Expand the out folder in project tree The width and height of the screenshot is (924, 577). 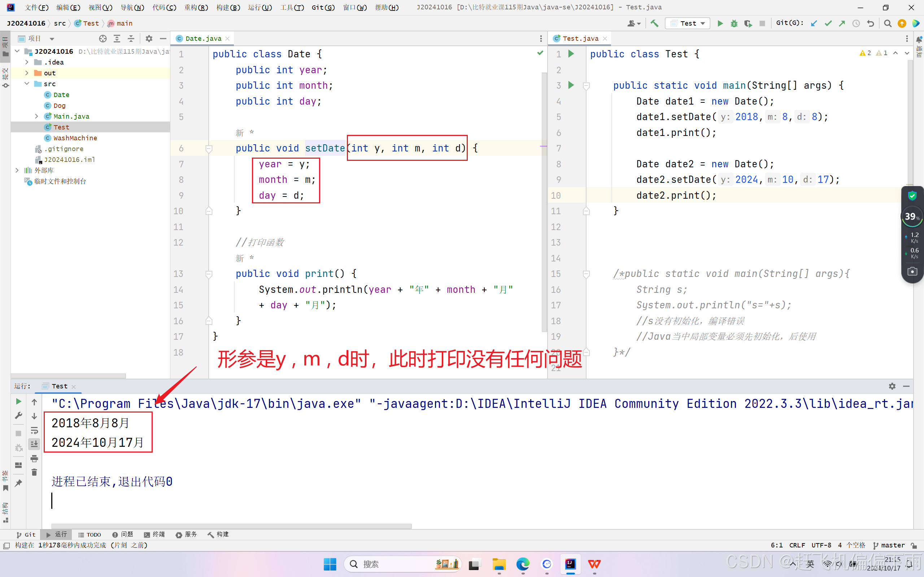point(27,73)
